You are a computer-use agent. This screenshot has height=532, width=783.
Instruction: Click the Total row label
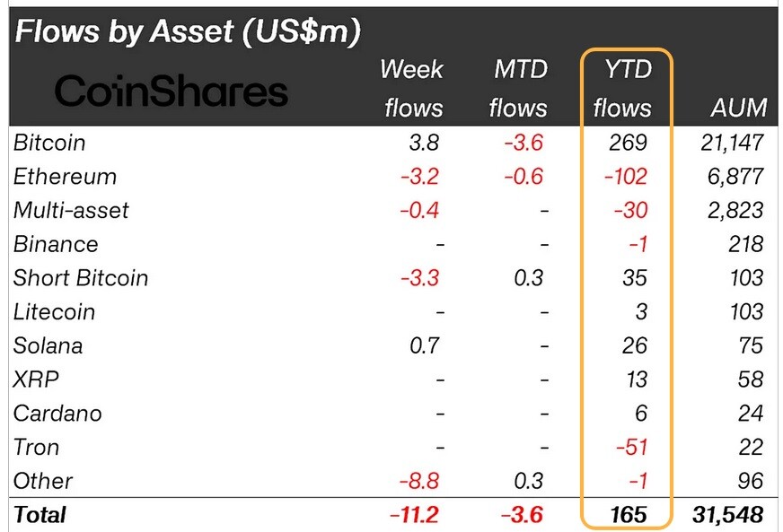(x=40, y=515)
